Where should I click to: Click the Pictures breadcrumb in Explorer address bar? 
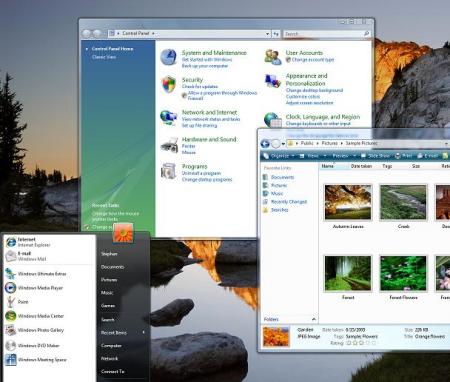329,143
